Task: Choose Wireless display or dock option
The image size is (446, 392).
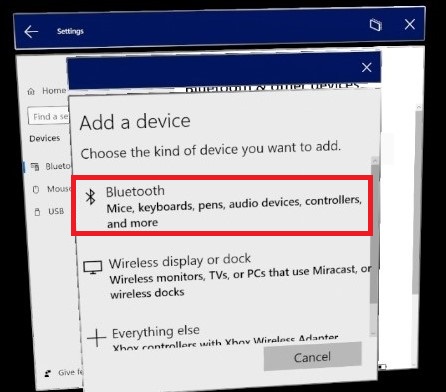Action: click(x=227, y=277)
